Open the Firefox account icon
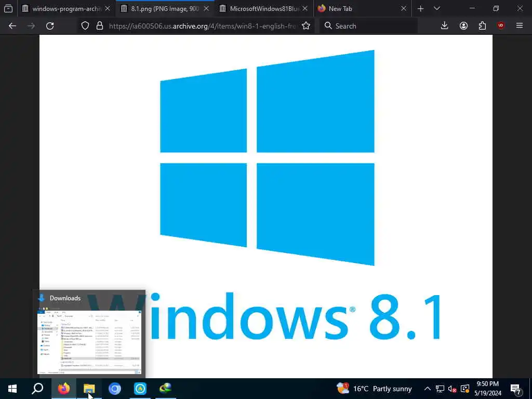The height and width of the screenshot is (399, 532). tap(463, 25)
